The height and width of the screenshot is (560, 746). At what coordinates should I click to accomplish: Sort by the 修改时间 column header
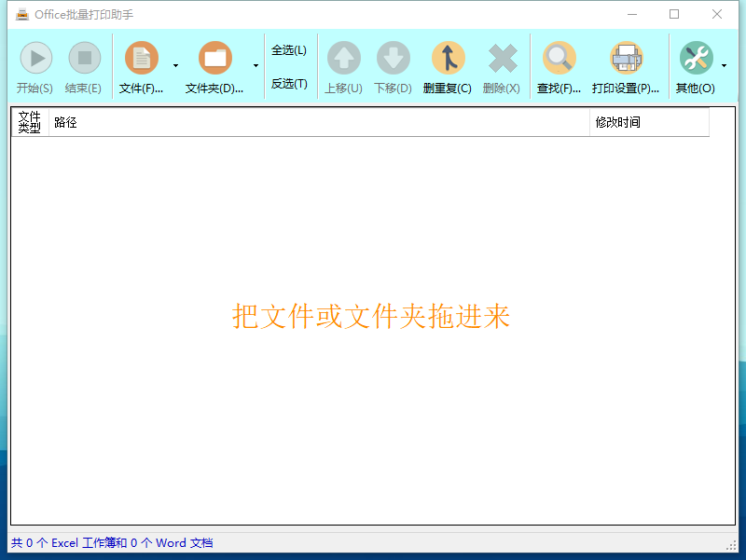click(x=649, y=122)
